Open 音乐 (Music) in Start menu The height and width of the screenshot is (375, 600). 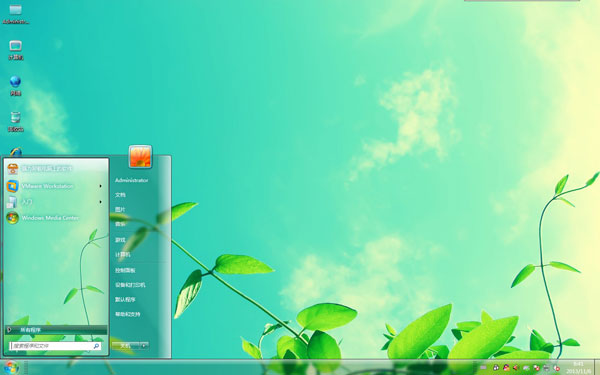[121, 224]
